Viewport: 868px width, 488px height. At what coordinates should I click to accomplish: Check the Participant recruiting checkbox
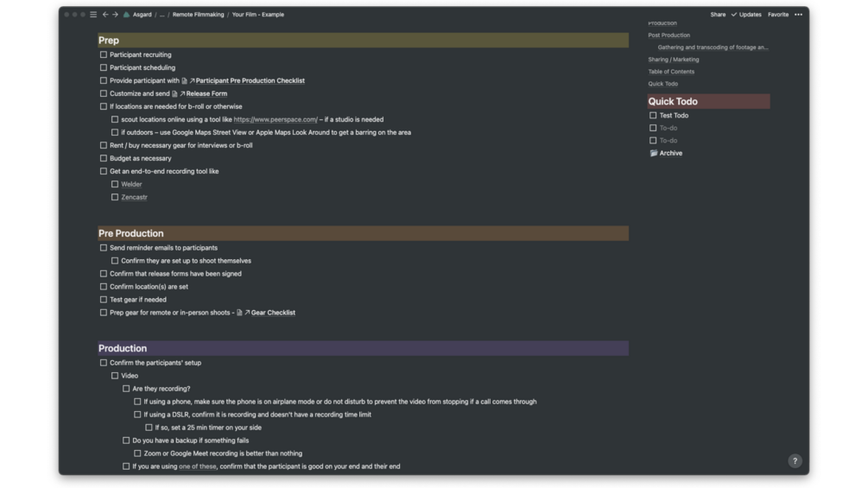pyautogui.click(x=104, y=55)
